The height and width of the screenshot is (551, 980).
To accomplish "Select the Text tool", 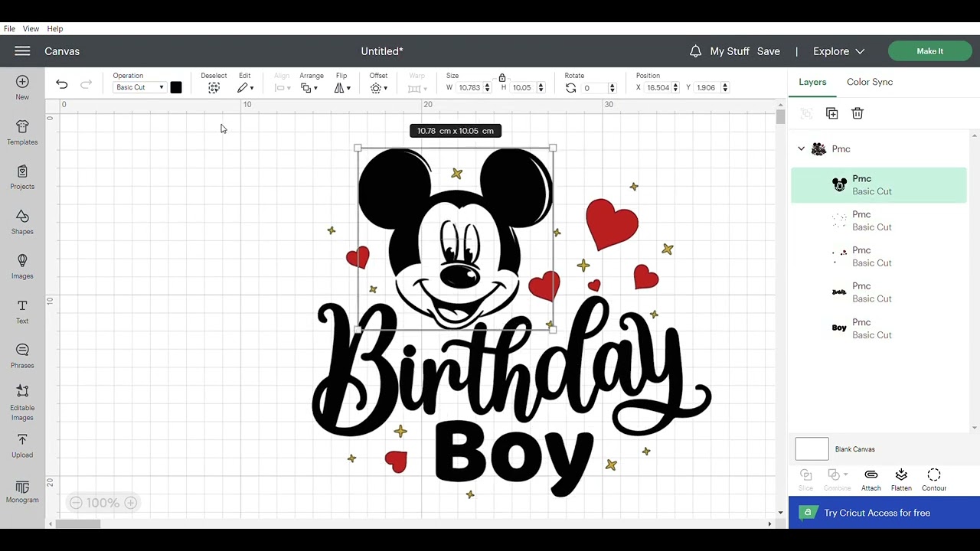I will coord(22,311).
